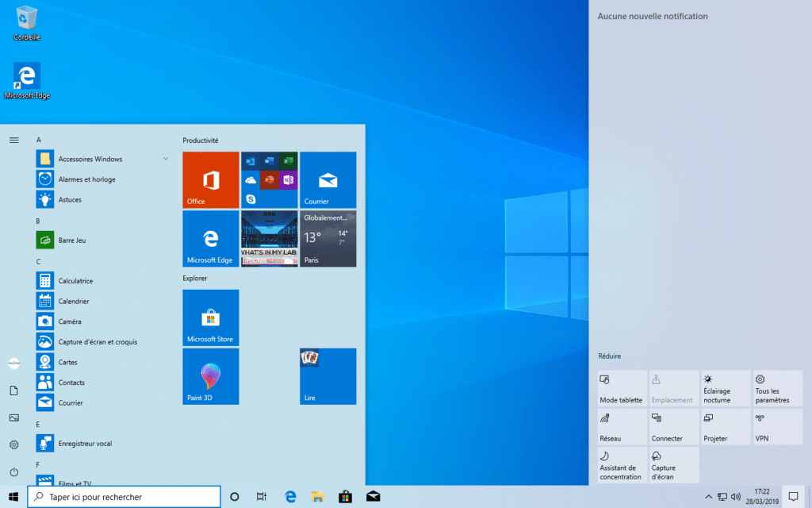Click the Productivité group header

[201, 140]
